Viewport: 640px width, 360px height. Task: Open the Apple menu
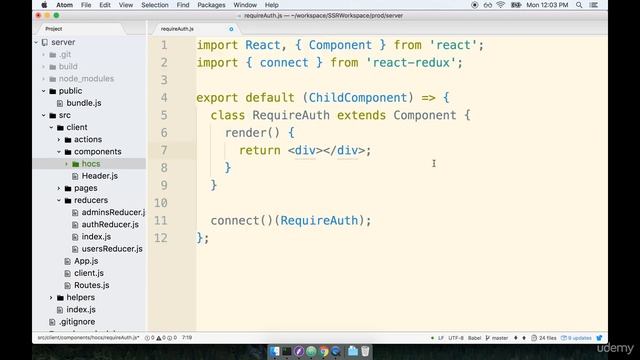point(44,5)
